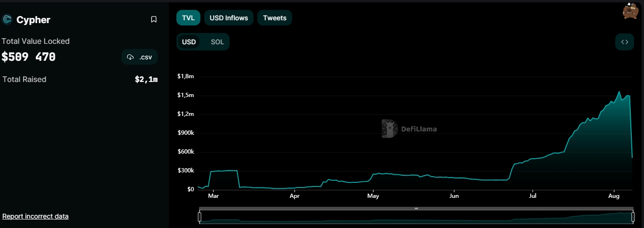Click the $1,8m y-axis label
This screenshot has height=228, width=644.
(x=185, y=76)
